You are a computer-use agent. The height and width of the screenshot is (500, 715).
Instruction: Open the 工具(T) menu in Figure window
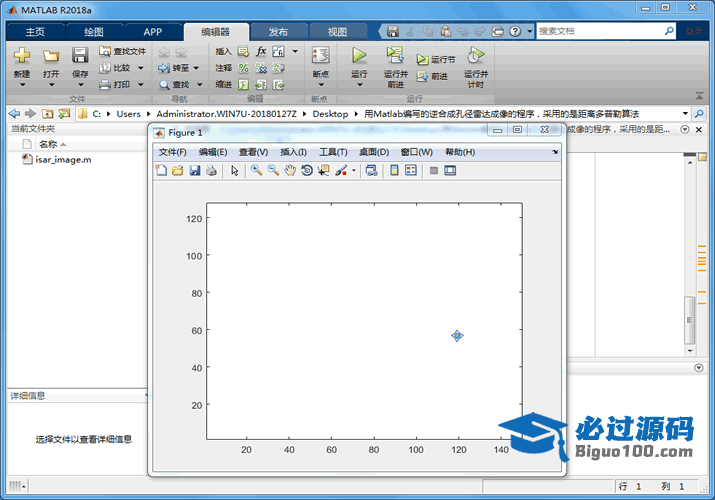pyautogui.click(x=333, y=152)
